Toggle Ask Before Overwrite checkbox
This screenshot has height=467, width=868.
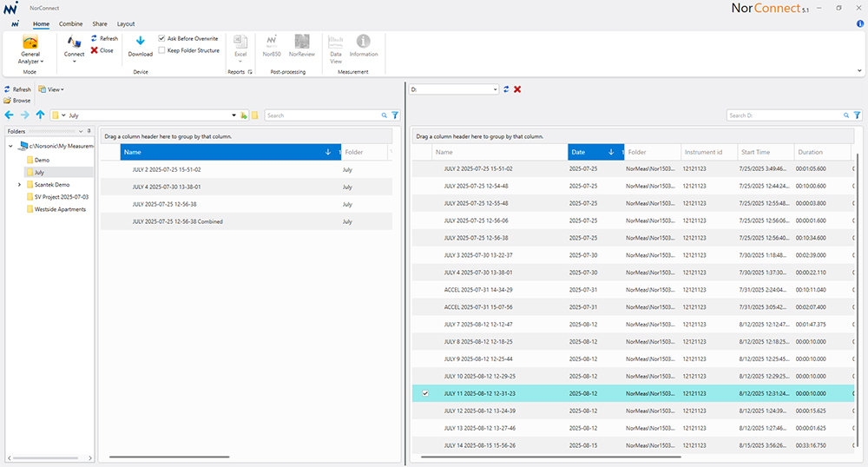(x=161, y=38)
